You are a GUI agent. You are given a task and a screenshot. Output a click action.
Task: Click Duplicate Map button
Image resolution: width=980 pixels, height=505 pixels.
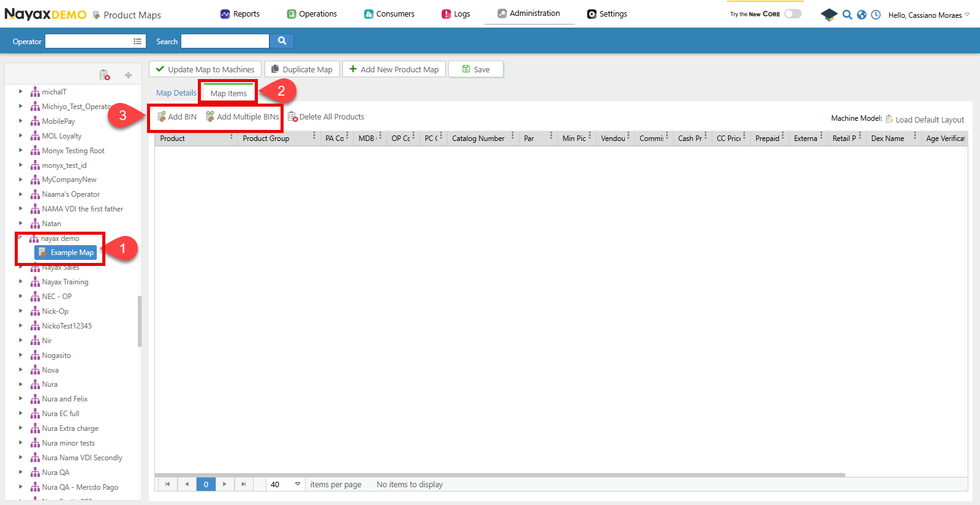coord(302,69)
